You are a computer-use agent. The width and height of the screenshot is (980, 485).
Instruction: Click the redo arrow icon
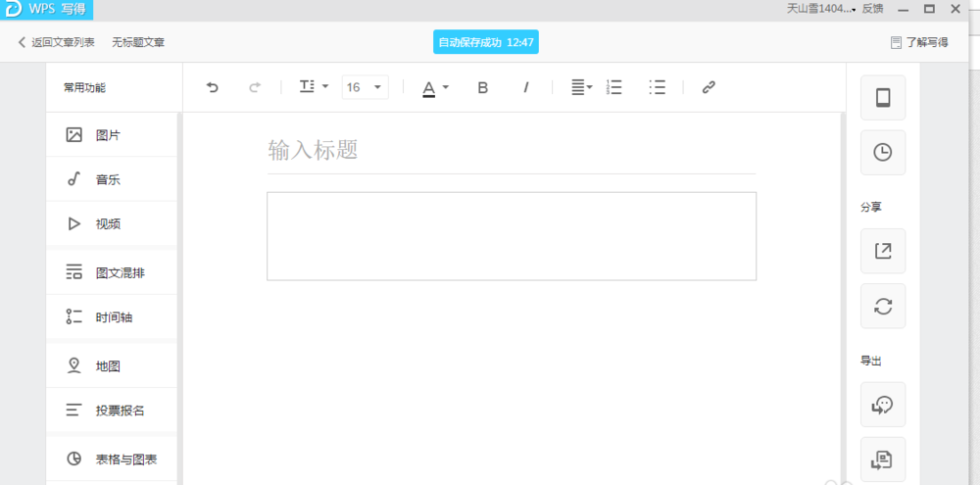tap(255, 87)
